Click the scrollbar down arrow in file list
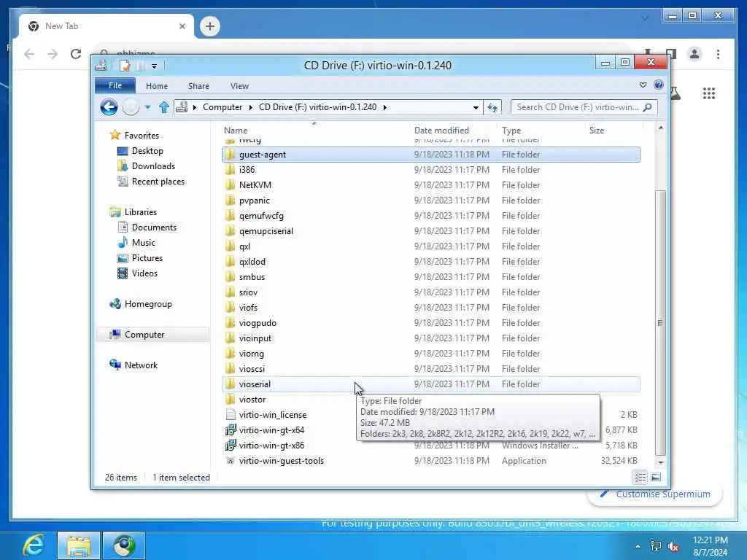The height and width of the screenshot is (560, 747). (x=660, y=462)
